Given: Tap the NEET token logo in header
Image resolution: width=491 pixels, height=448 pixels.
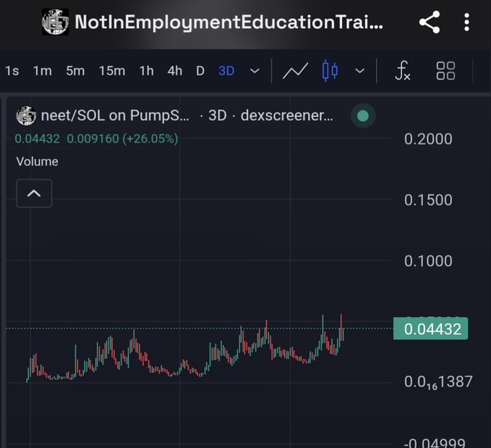Looking at the screenshot, I should (56, 22).
